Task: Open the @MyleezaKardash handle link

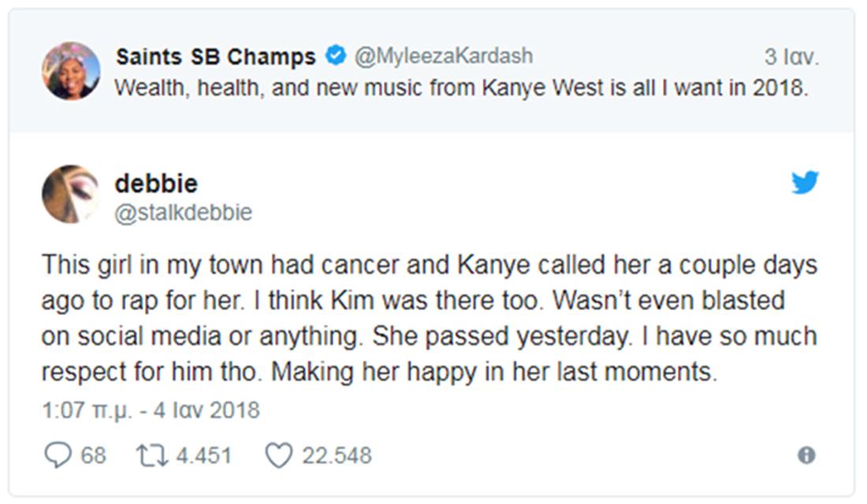Action: pos(443,57)
